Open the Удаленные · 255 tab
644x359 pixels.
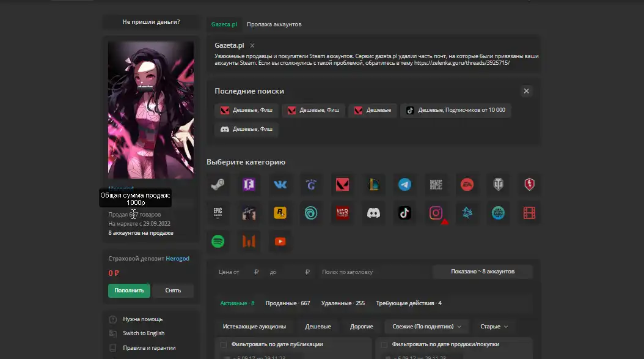pos(343,303)
